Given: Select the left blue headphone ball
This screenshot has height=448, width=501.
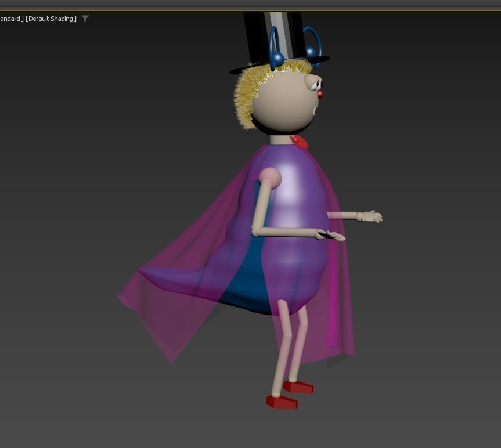Looking at the screenshot, I should pos(277,59).
